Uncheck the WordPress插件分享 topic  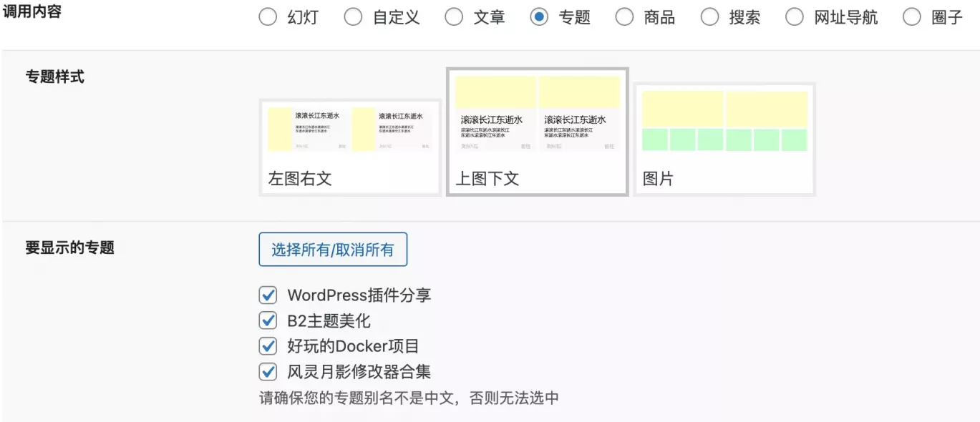click(268, 295)
